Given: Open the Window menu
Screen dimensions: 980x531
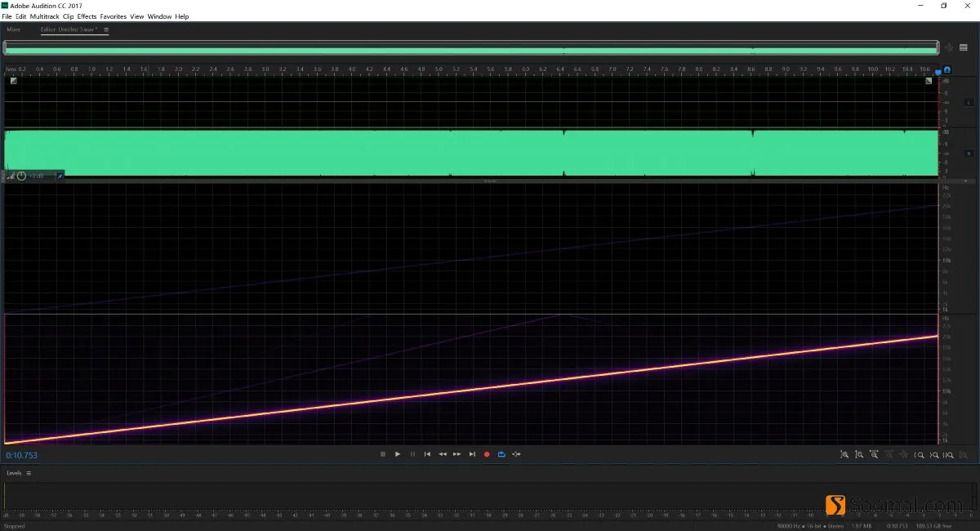Looking at the screenshot, I should (x=160, y=16).
